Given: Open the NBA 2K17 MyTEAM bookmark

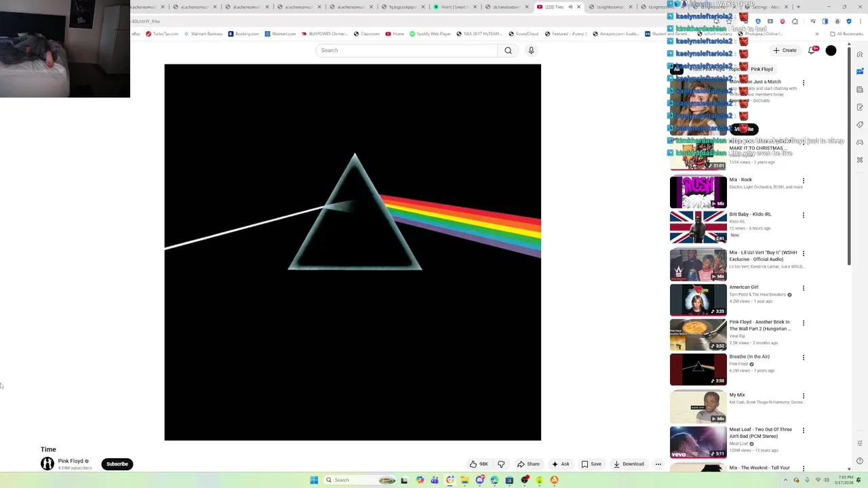Looking at the screenshot, I should 479,34.
